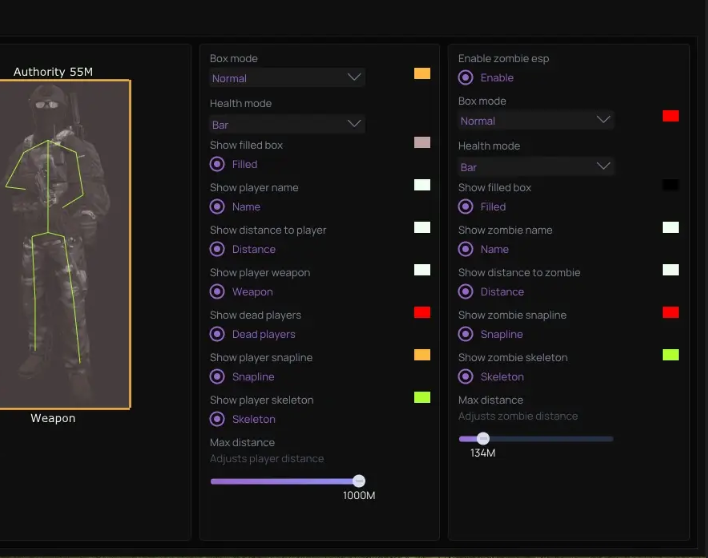Open the player Box mode dropdown

[287, 78]
